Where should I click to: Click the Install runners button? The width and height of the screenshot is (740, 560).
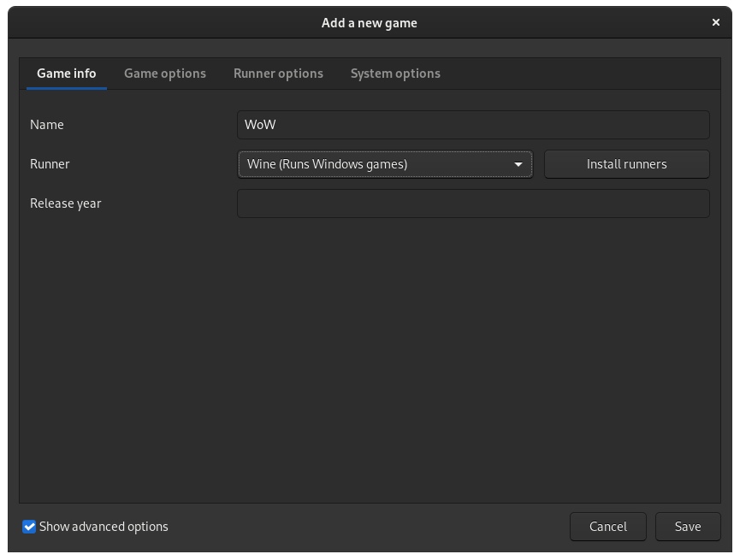(627, 164)
